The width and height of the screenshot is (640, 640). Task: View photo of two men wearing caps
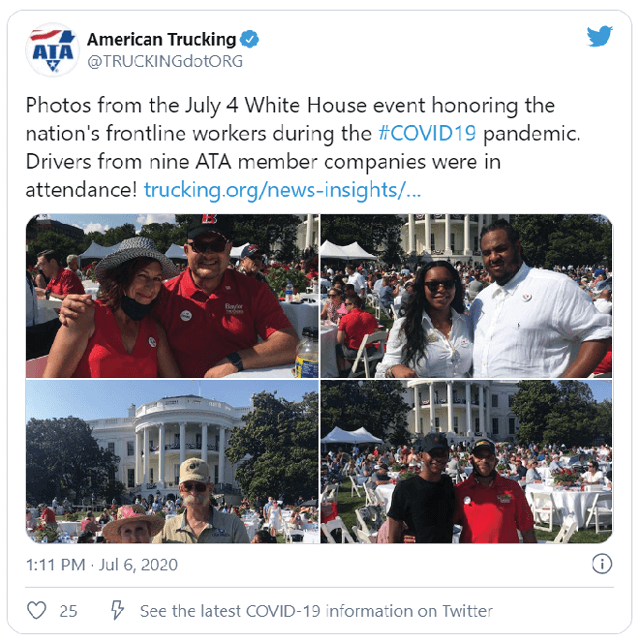466,461
